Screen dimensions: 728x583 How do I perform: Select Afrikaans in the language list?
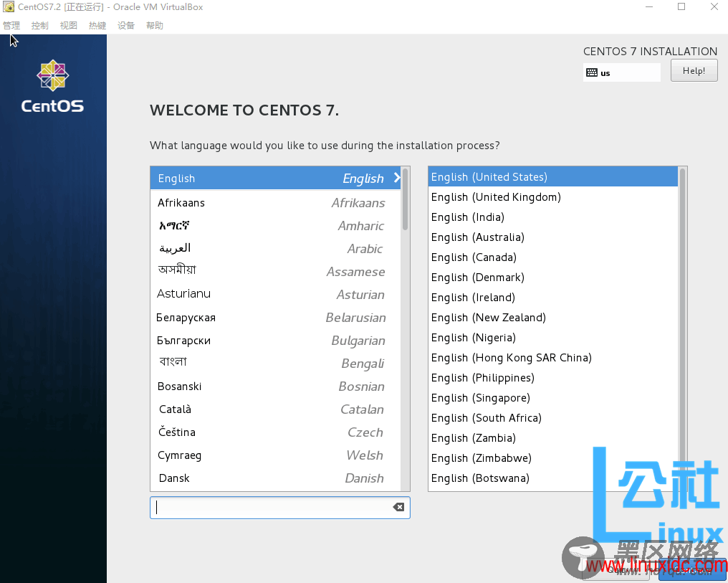(275, 203)
